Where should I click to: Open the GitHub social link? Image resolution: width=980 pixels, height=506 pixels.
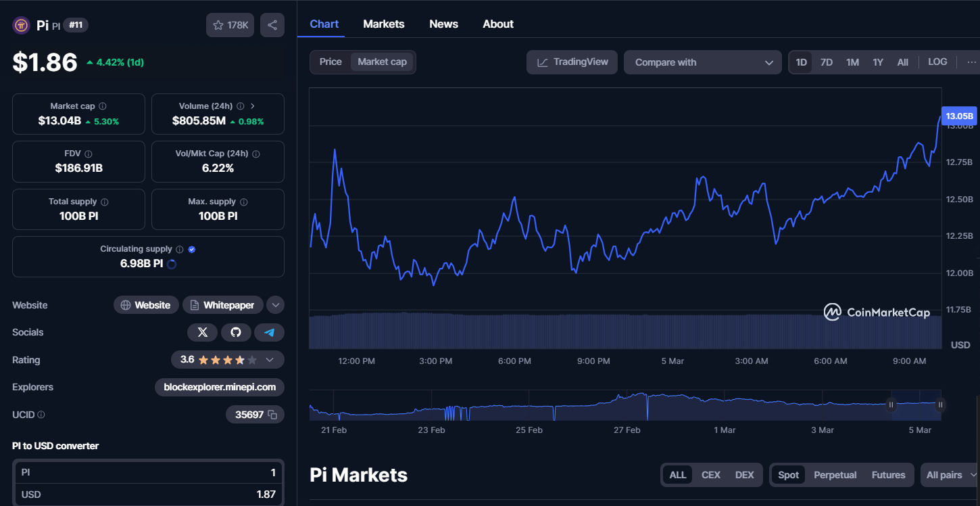tap(236, 332)
